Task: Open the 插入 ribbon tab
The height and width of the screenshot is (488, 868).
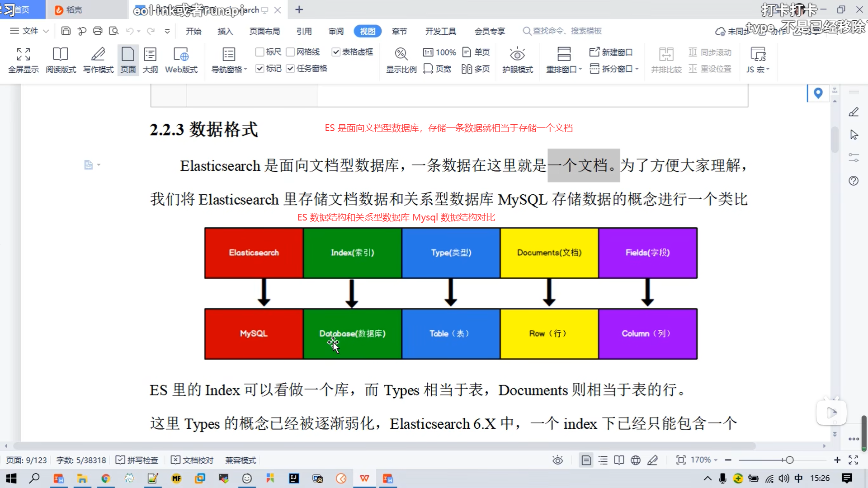Action: 225,31
